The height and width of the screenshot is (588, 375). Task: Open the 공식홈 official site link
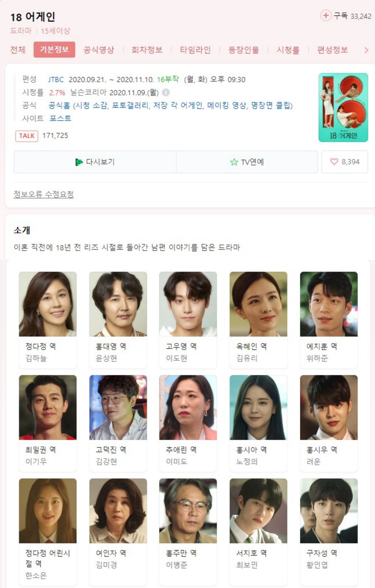(x=59, y=105)
